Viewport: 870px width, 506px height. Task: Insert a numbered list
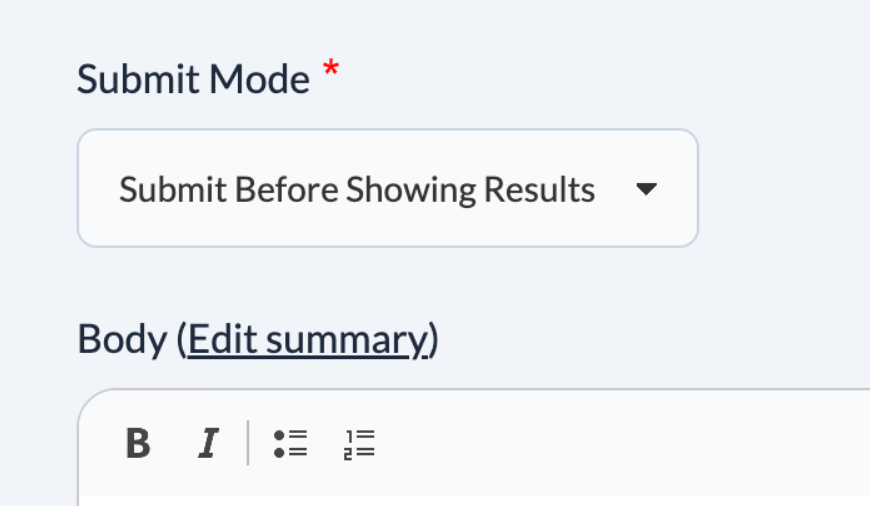358,443
